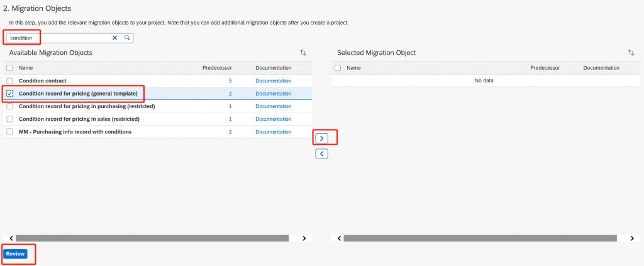Open Documentation link for Condition contract
The image size is (644, 266).
pos(274,81)
